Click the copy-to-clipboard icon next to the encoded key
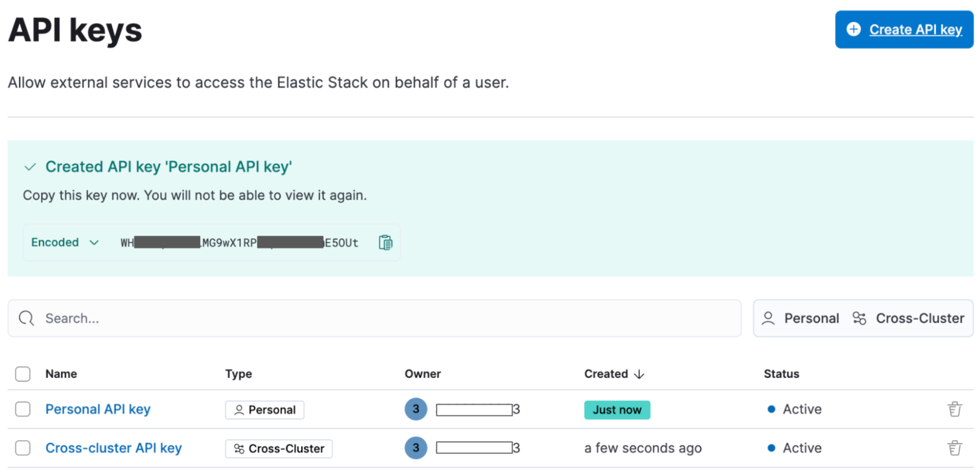 [385, 242]
